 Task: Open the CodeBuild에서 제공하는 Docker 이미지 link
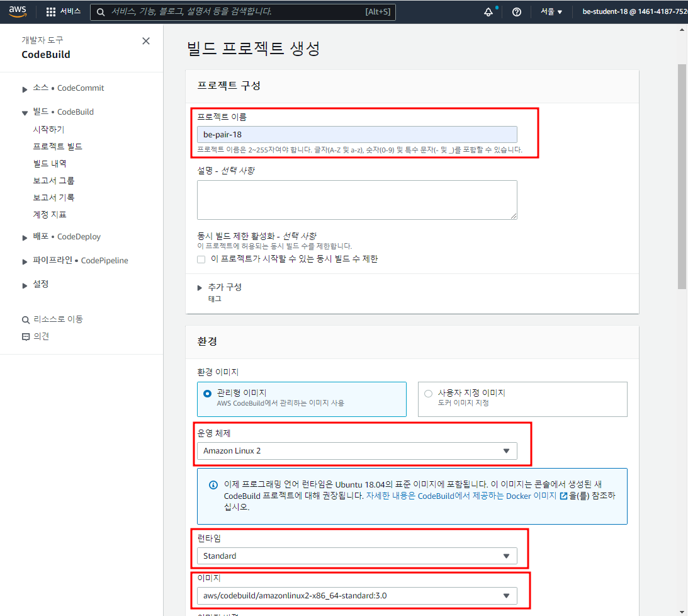tap(487, 496)
